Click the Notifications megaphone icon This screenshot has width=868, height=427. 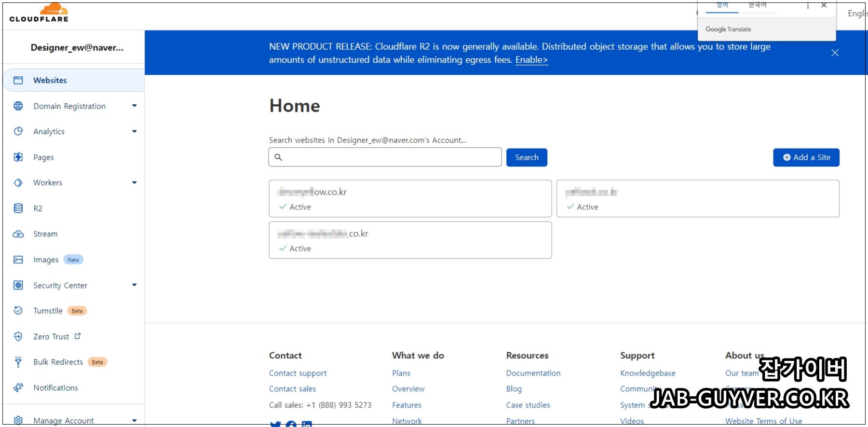[18, 387]
